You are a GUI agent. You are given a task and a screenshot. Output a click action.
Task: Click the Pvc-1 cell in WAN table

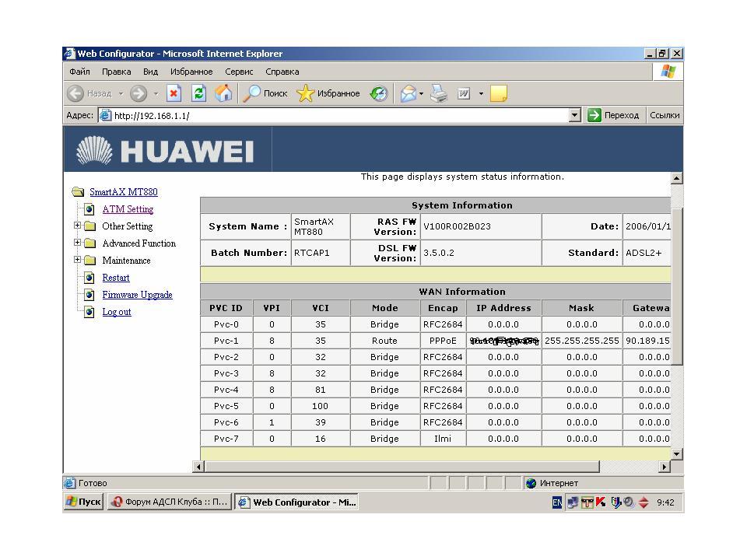[x=226, y=341]
